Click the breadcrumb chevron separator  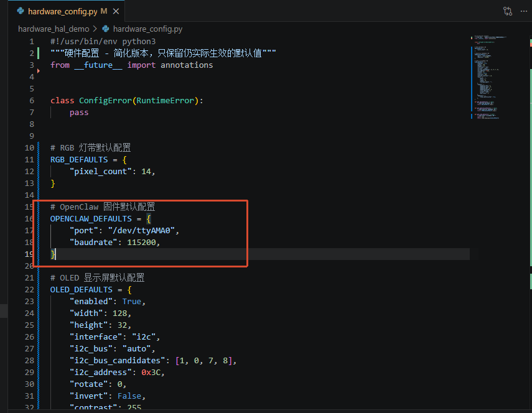(95, 29)
